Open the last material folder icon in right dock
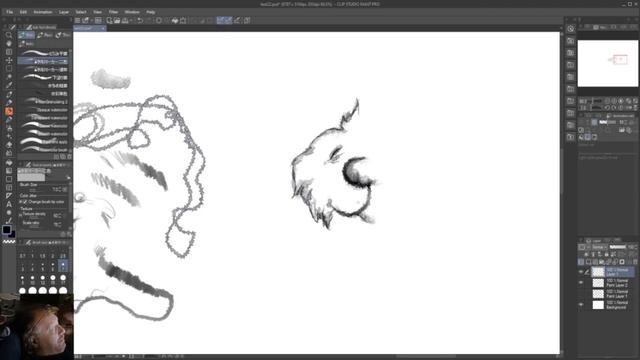 click(x=571, y=137)
